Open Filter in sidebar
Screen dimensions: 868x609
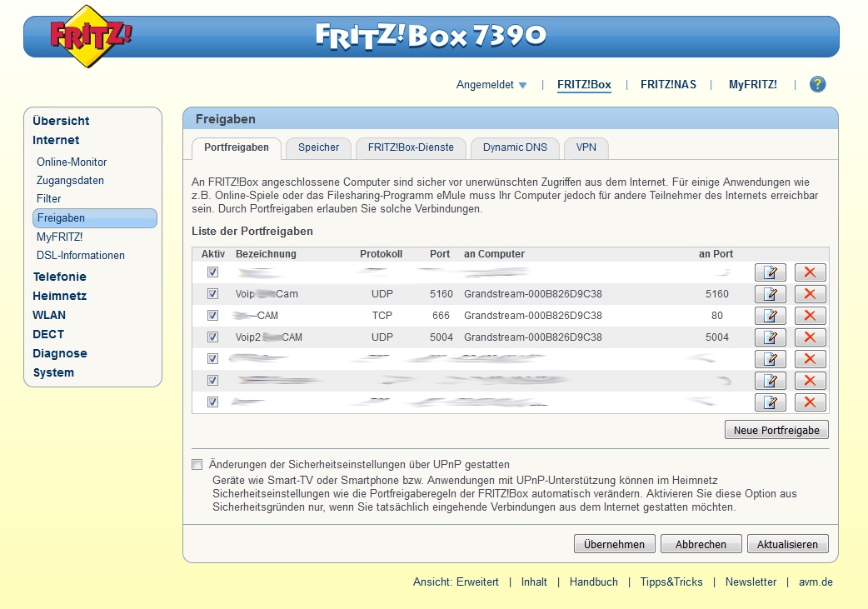click(48, 199)
